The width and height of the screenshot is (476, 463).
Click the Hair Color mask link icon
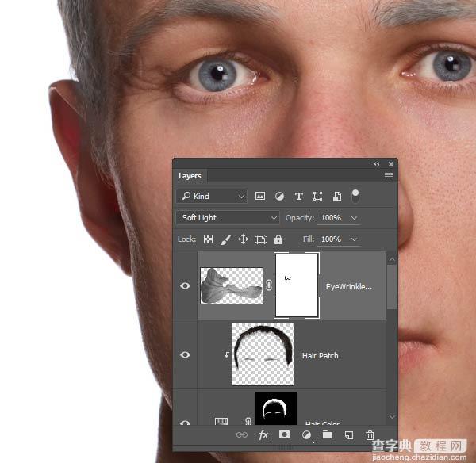248,421
